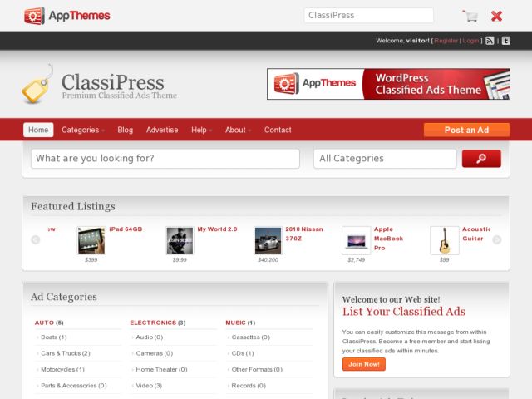Open the Advertise menu item
The image size is (532, 399).
[162, 130]
